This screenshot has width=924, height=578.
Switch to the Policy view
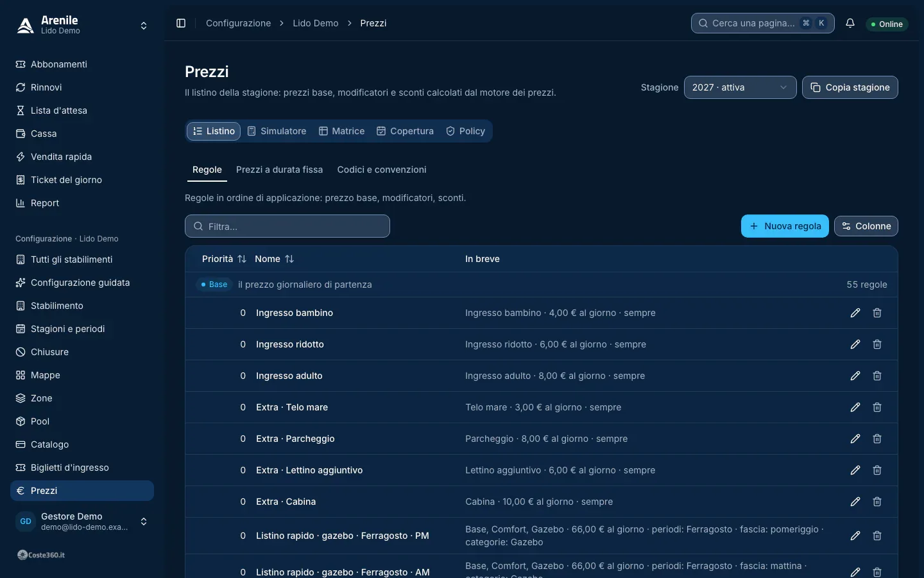click(x=466, y=131)
